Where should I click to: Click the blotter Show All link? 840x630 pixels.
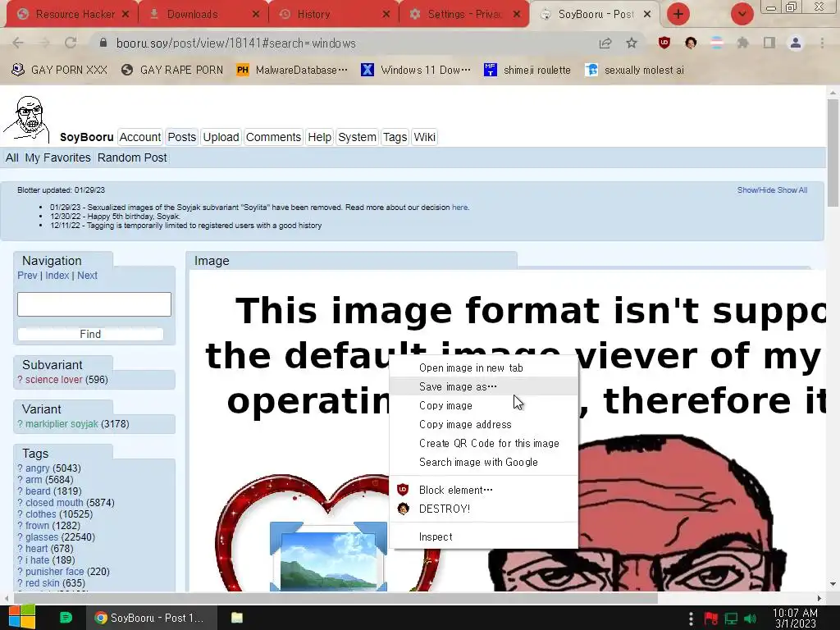[x=792, y=190]
